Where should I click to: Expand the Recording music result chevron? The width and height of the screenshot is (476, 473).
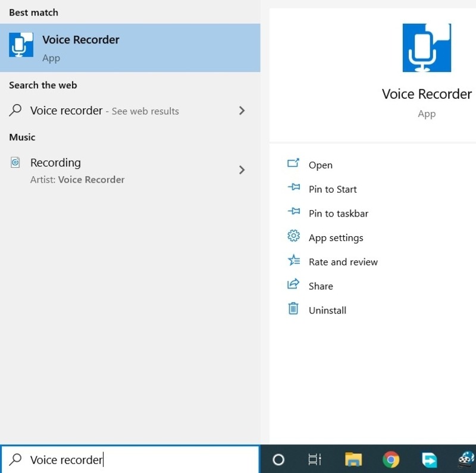[x=242, y=170]
